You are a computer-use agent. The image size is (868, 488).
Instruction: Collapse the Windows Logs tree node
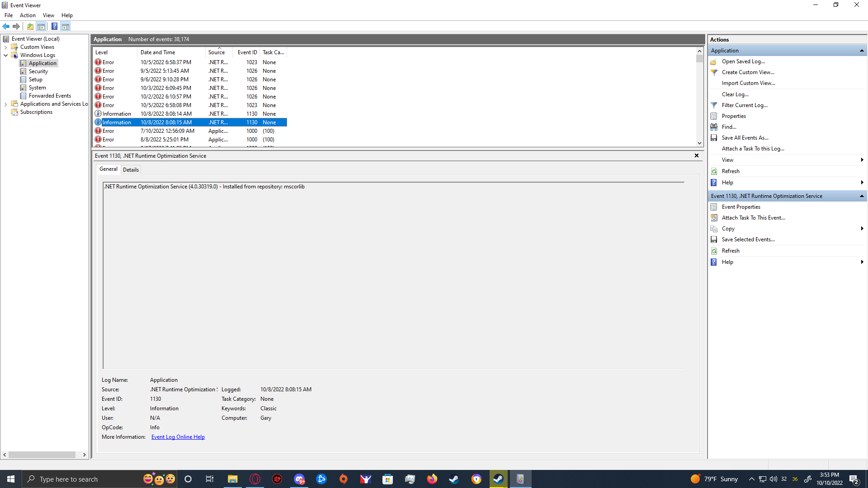(x=5, y=55)
